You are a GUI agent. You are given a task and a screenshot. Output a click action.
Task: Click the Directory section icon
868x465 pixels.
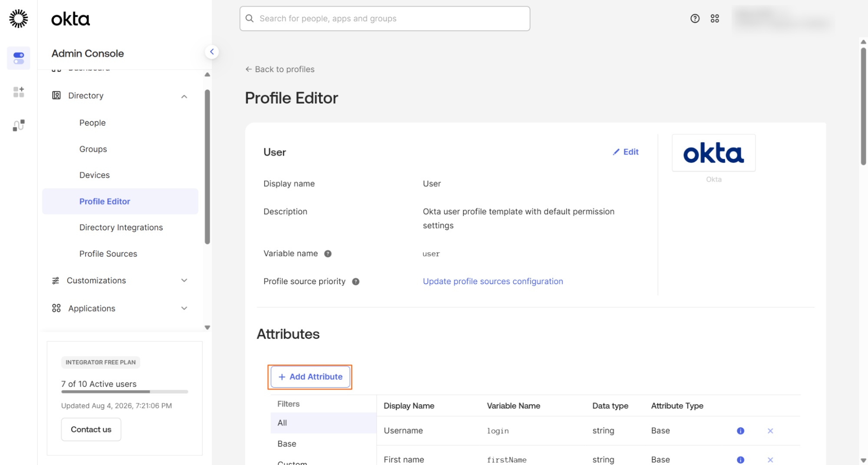coord(56,95)
